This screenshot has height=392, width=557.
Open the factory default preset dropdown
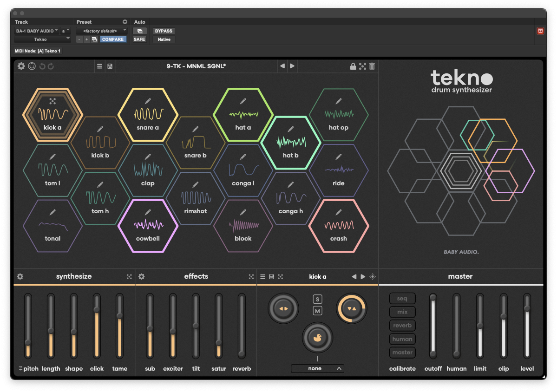tap(102, 31)
